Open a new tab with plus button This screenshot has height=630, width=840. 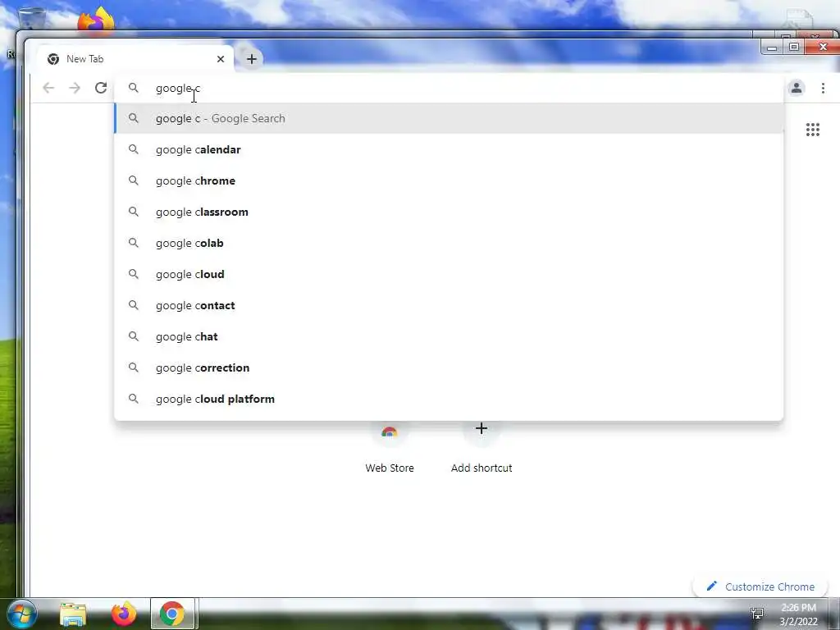(x=252, y=59)
